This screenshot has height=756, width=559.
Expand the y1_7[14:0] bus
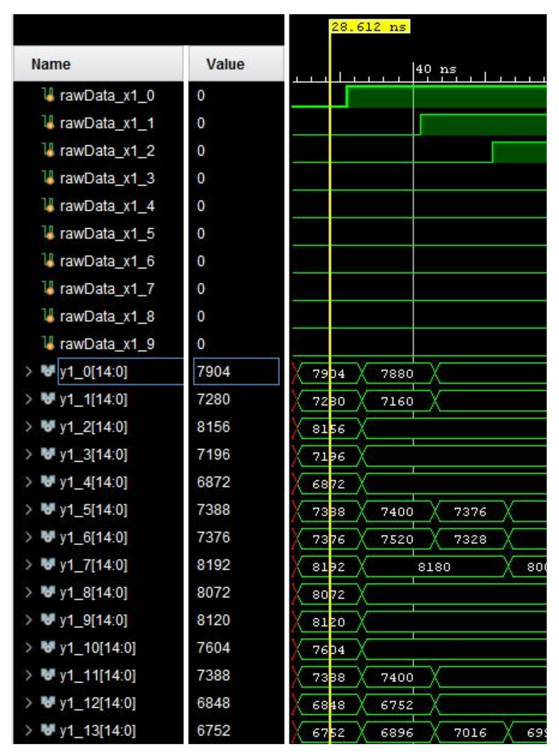29,565
